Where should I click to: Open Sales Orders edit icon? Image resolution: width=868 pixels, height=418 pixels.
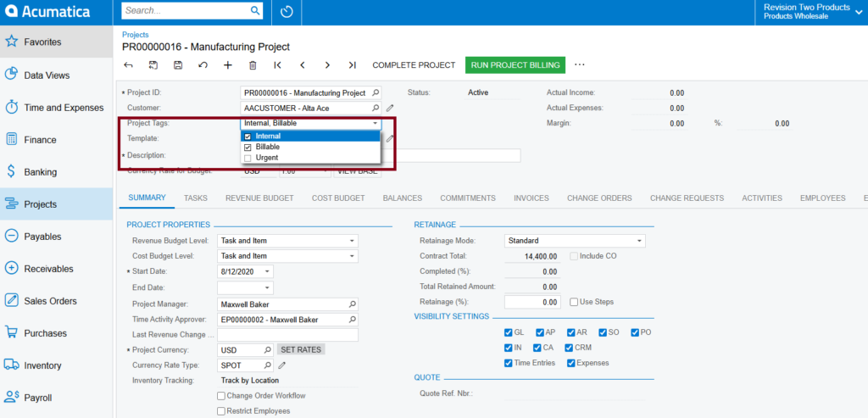tap(11, 301)
